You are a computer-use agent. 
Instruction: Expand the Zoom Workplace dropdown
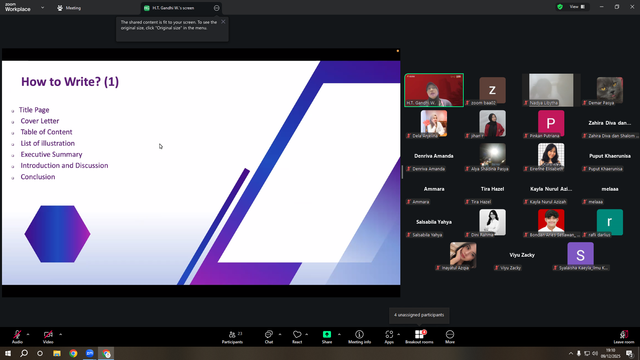42,7
